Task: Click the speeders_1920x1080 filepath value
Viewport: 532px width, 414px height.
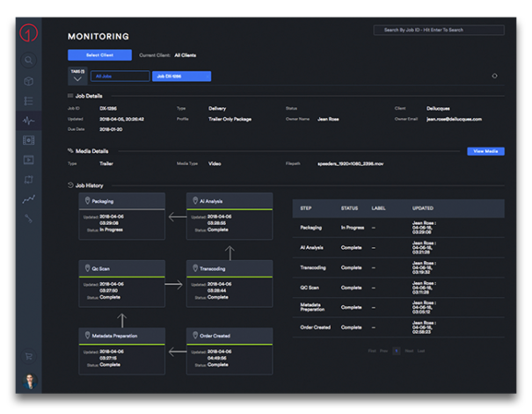Action: (351, 163)
